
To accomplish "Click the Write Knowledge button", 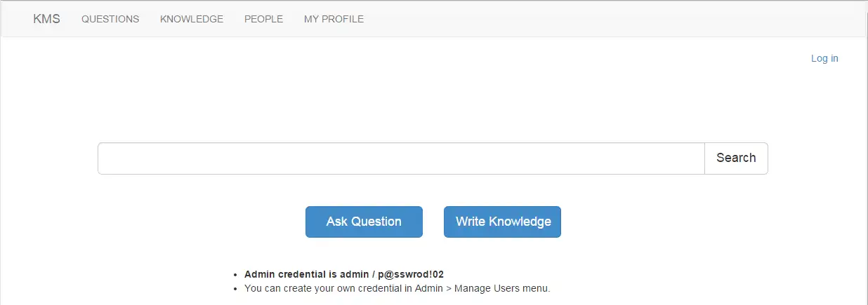I will pos(502,222).
